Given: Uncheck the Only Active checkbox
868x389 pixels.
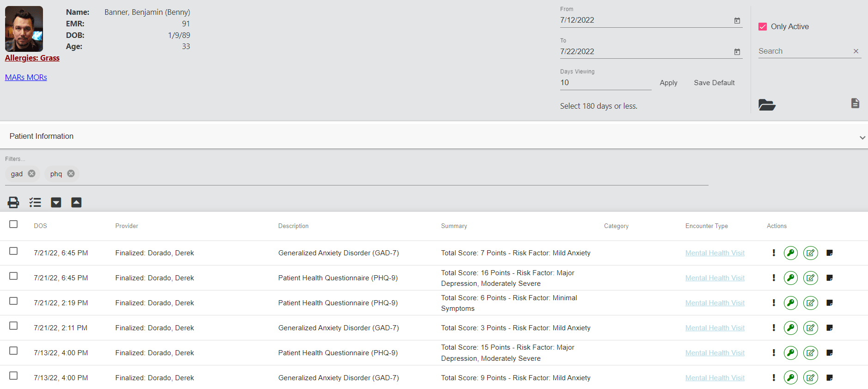Looking at the screenshot, I should (x=763, y=27).
